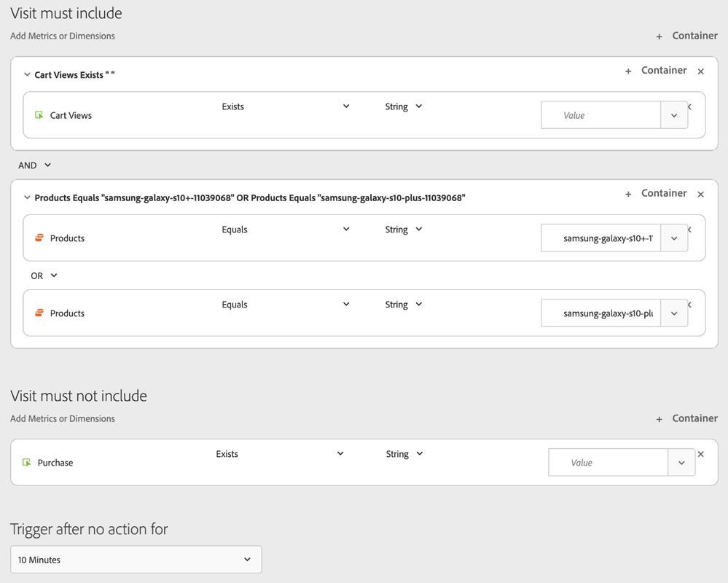Image resolution: width=728 pixels, height=583 pixels.
Task: Collapse the Products Equals container
Action: pos(27,197)
